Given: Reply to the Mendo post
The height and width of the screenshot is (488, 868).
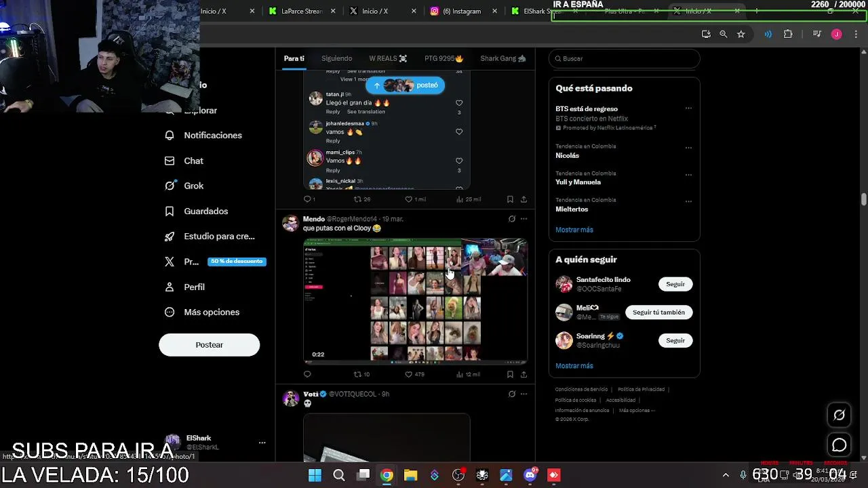Looking at the screenshot, I should [307, 374].
